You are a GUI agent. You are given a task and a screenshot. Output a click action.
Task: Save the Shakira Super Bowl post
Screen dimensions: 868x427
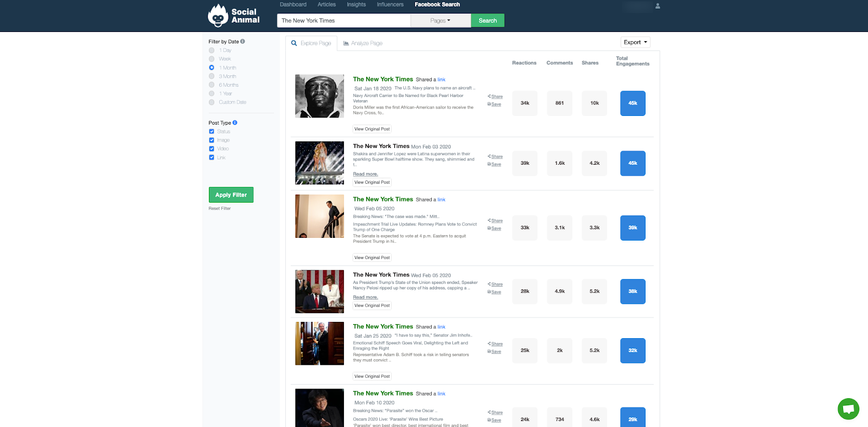click(494, 164)
